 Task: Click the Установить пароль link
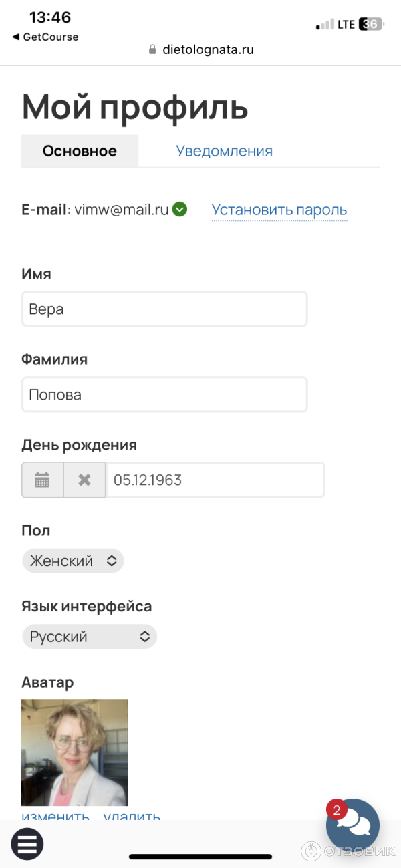tap(279, 210)
